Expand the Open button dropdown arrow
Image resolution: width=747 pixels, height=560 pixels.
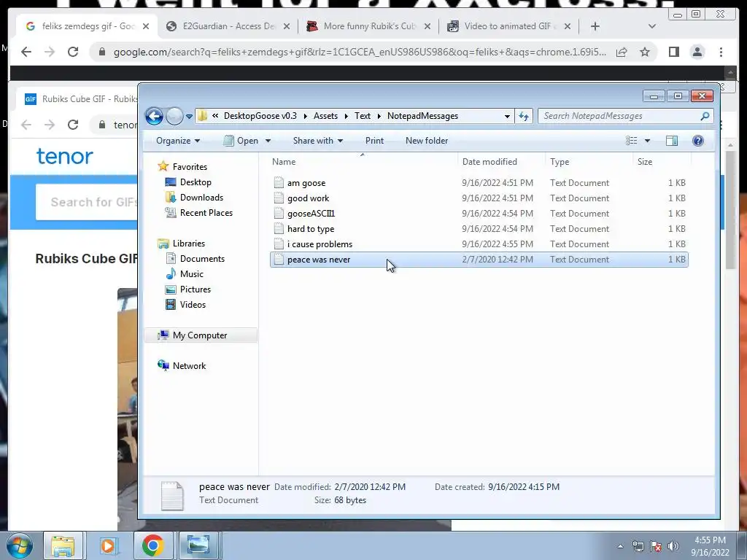click(x=268, y=141)
